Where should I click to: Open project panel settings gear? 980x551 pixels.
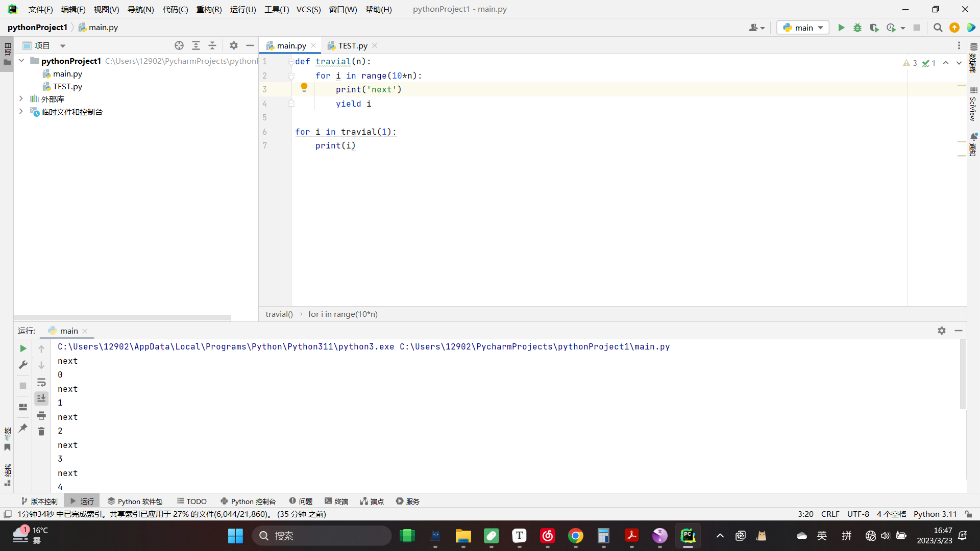click(x=234, y=45)
